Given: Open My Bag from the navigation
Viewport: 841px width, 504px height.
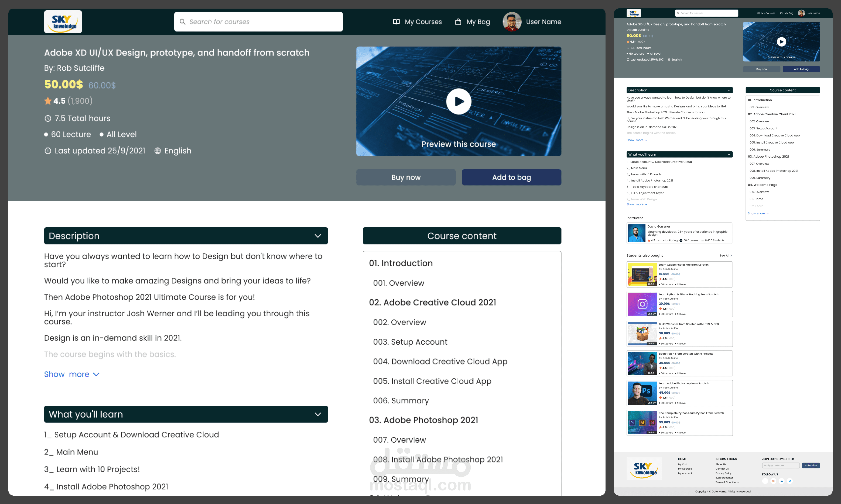Looking at the screenshot, I should [478, 22].
